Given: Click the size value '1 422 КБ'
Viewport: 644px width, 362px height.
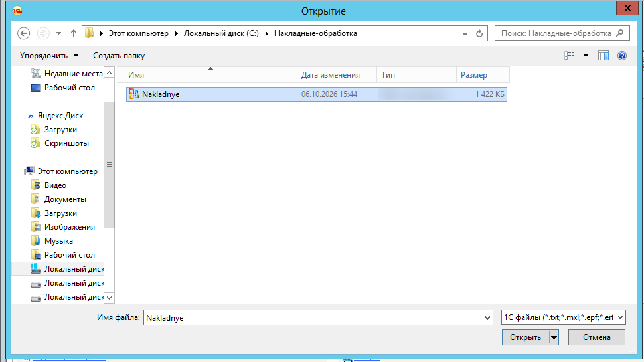Looking at the screenshot, I should click(x=489, y=94).
